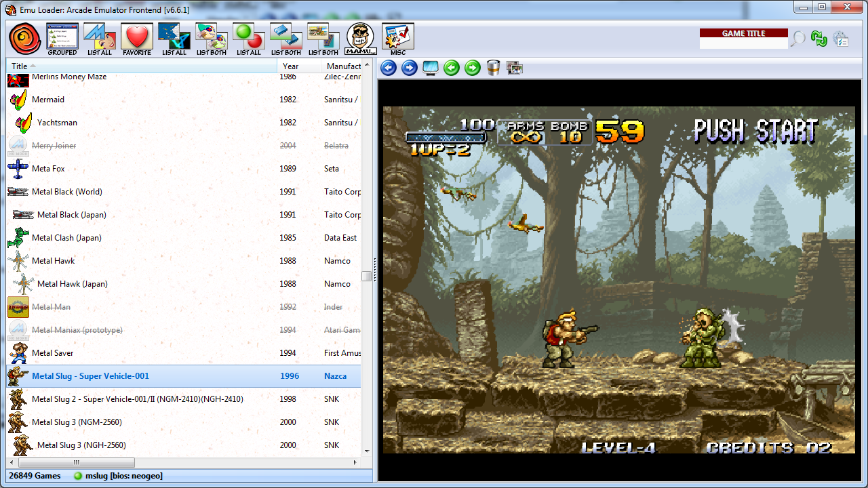Click the vertical scrollbar down arrow of game list
868x488 pixels.
(367, 451)
